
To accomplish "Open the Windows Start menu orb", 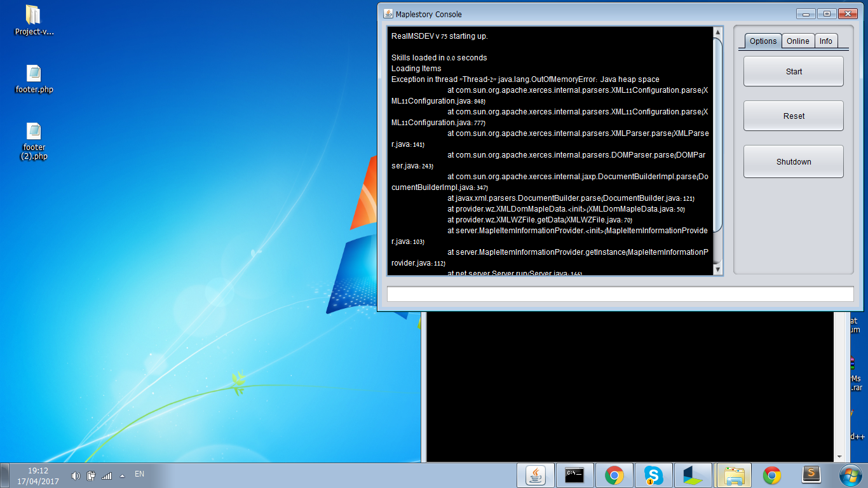I will [x=850, y=475].
